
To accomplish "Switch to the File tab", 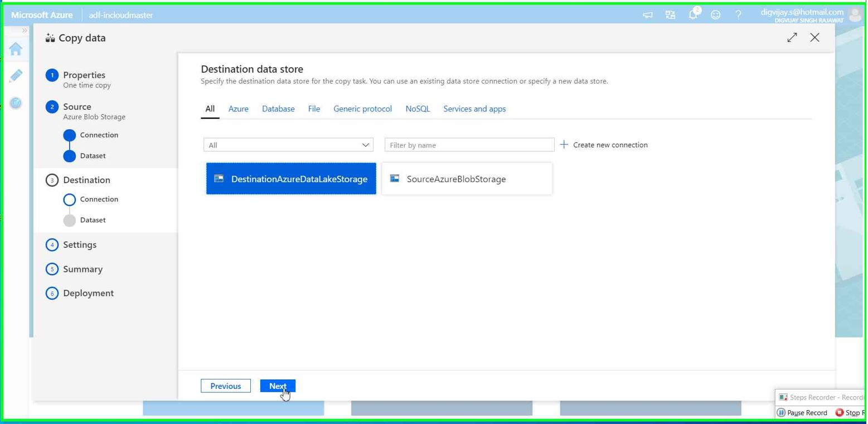I will pyautogui.click(x=314, y=109).
